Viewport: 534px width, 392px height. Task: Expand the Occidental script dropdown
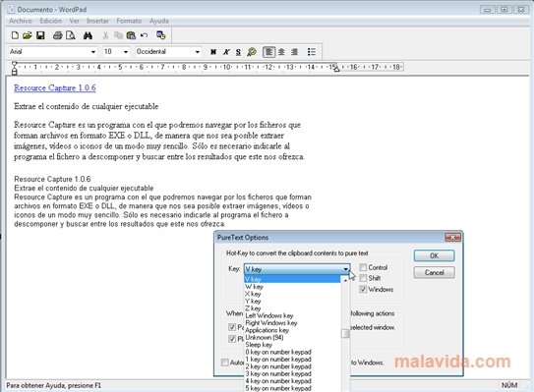pos(198,52)
